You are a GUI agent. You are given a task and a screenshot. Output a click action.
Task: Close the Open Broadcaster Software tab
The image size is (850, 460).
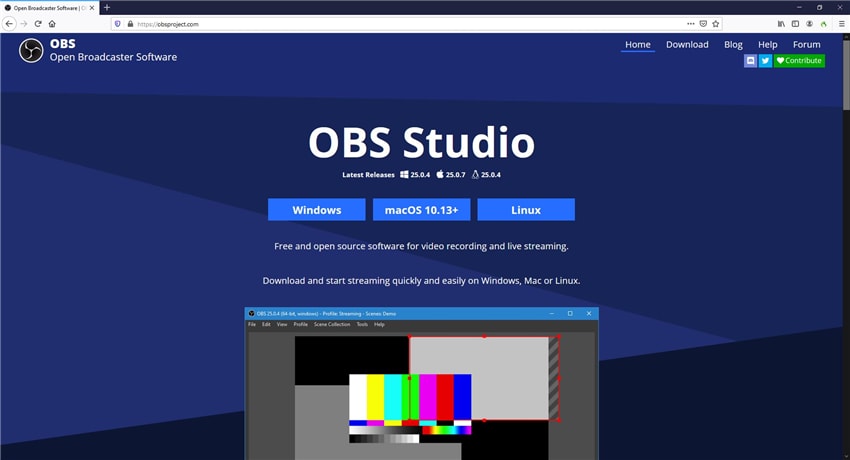[92, 8]
